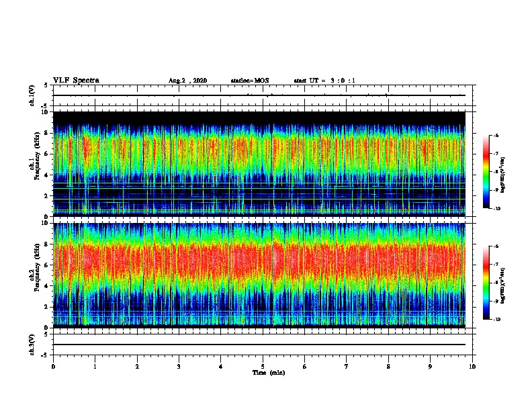Click the "9" minute tick on time axis
This screenshot has height=411, width=532.
tap(430, 367)
